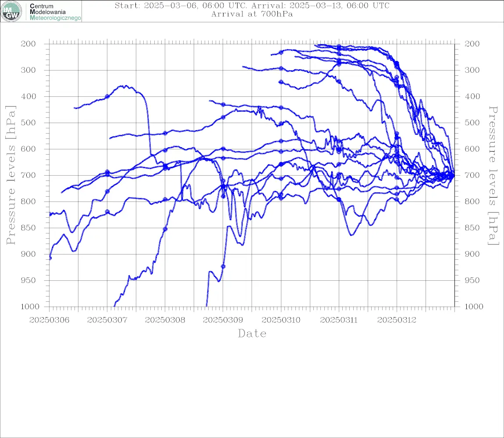The width and height of the screenshot is (504, 438).
Task: Click the right axis 1000 label
Action: (x=474, y=307)
